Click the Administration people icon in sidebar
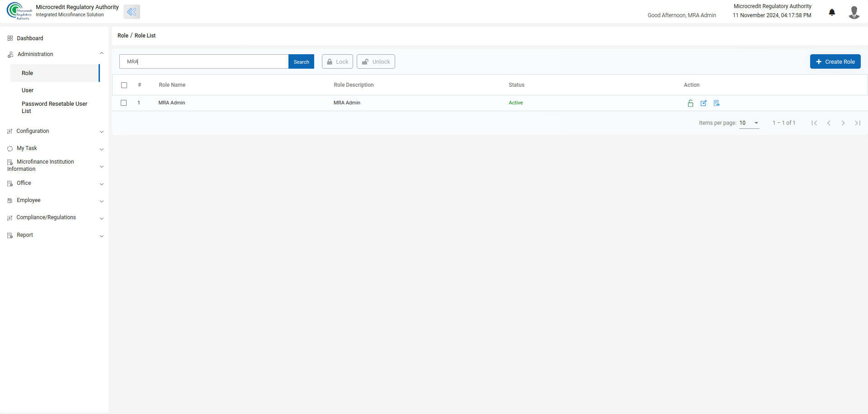This screenshot has width=868, height=414. point(10,55)
